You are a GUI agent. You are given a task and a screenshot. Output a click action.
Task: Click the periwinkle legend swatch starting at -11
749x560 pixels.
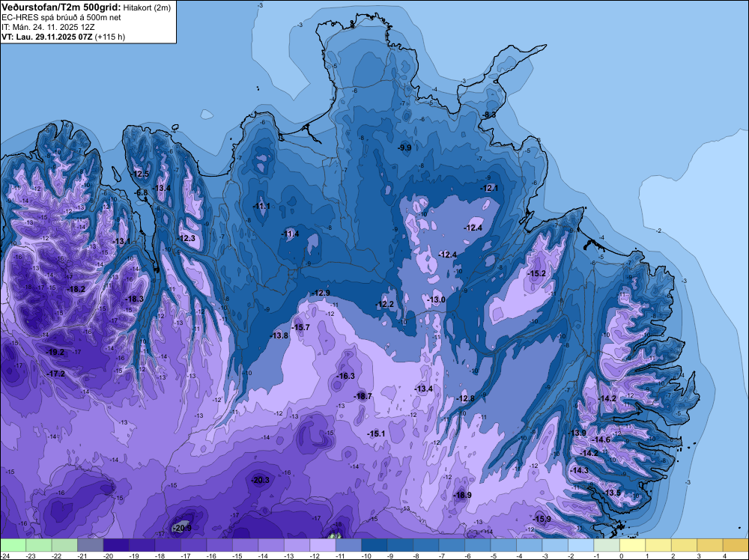(348, 545)
